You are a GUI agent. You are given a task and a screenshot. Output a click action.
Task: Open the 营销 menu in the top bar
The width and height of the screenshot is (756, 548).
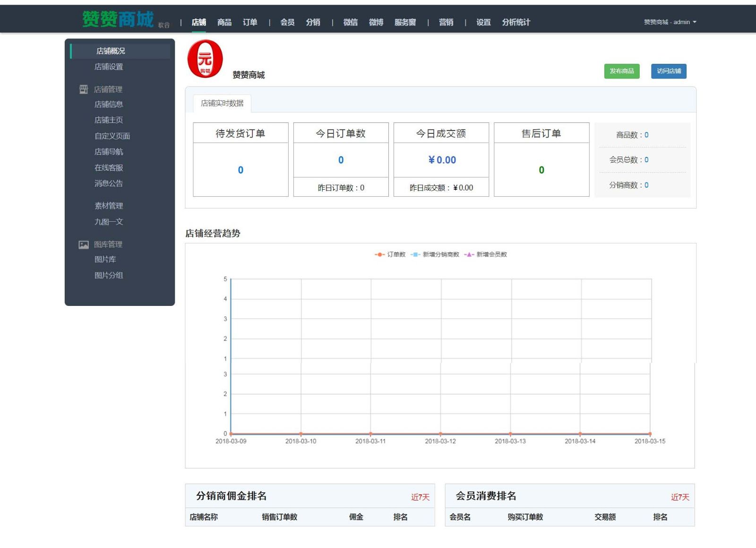click(446, 22)
